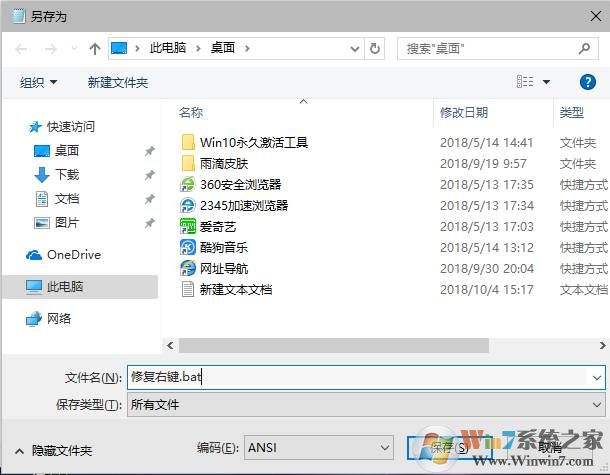Select the date 2018/10/4 15:17
The image size is (610, 475).
pyautogui.click(x=486, y=289)
